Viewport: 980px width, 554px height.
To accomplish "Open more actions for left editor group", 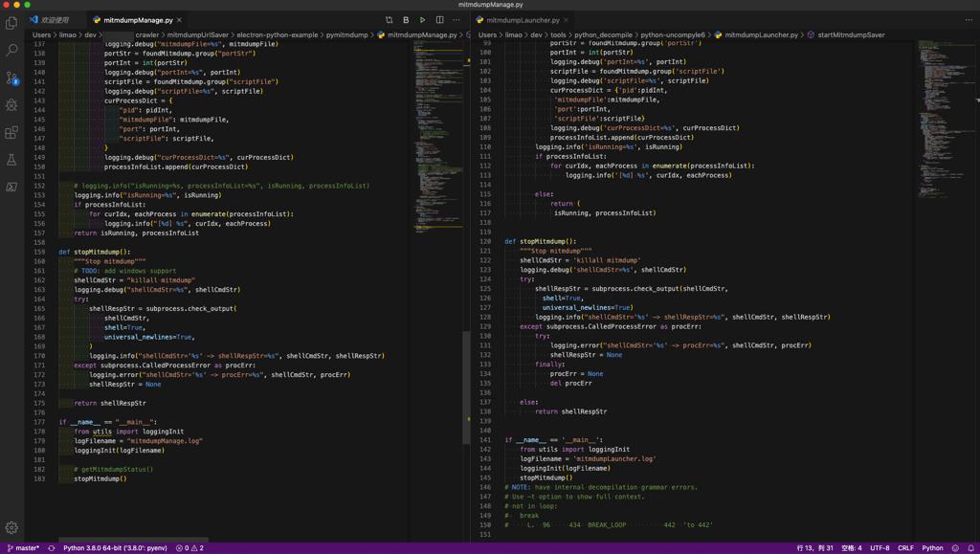I will (457, 20).
